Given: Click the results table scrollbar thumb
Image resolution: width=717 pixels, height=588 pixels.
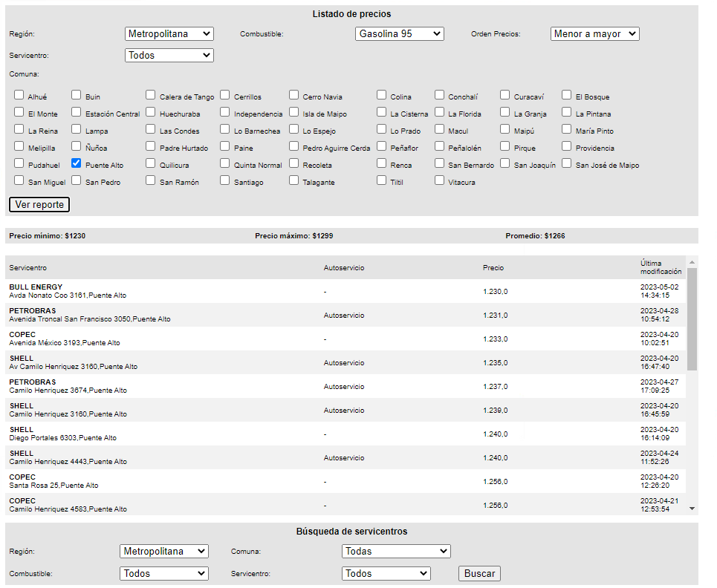Looking at the screenshot, I should coord(692,319).
